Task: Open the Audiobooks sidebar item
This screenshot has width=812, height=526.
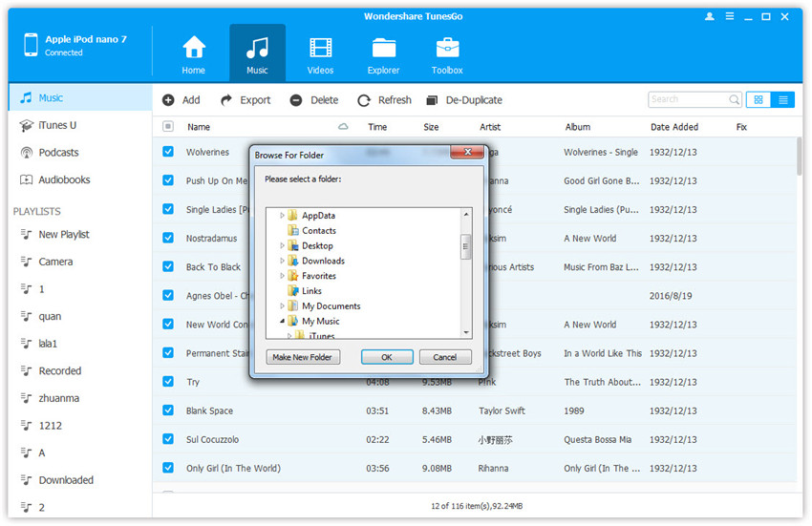Action: pyautogui.click(x=64, y=179)
